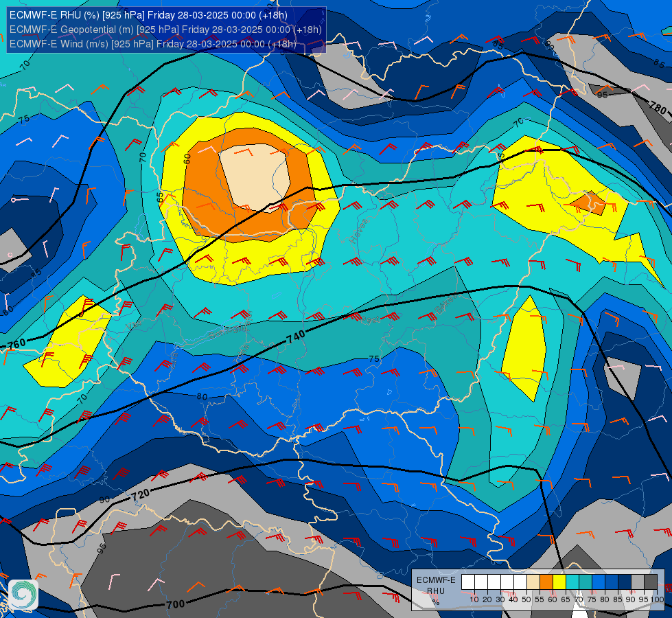Viewport: 672px width, 618px height.
Task: Click the 20 tick label in legend scale
Action: click(x=487, y=600)
